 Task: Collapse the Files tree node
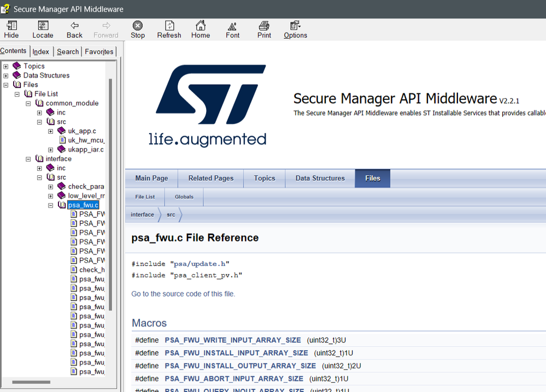6,85
